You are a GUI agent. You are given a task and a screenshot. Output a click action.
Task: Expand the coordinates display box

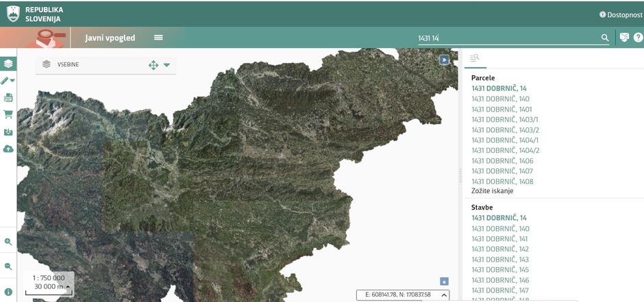(444, 294)
